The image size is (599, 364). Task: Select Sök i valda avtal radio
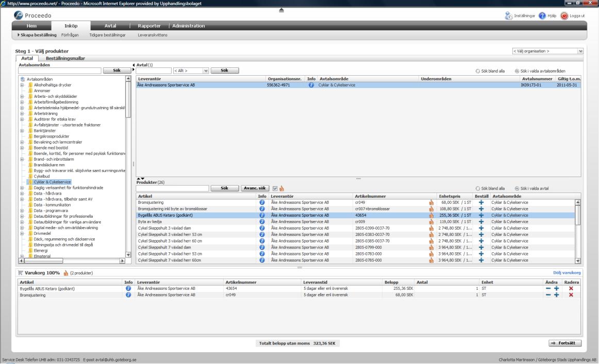coord(517,188)
